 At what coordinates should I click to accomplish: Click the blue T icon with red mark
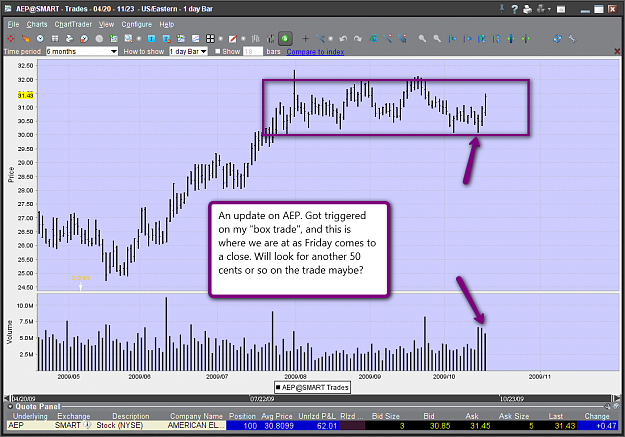[167, 39]
